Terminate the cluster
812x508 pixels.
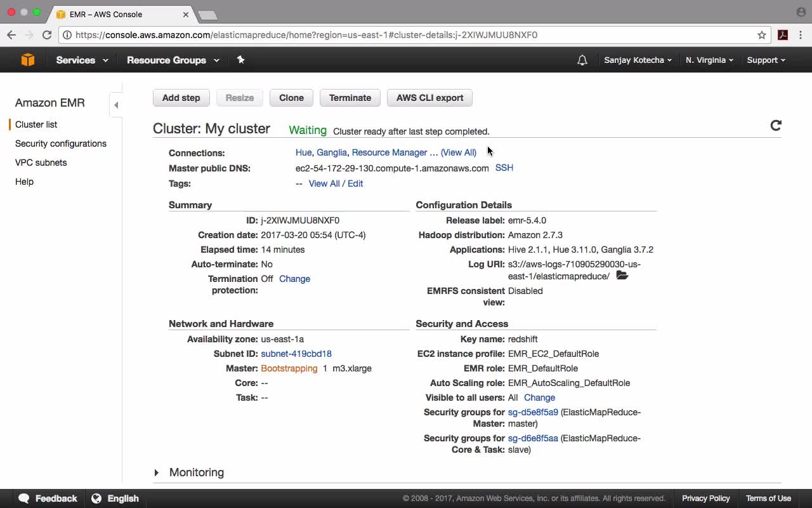pyautogui.click(x=350, y=98)
